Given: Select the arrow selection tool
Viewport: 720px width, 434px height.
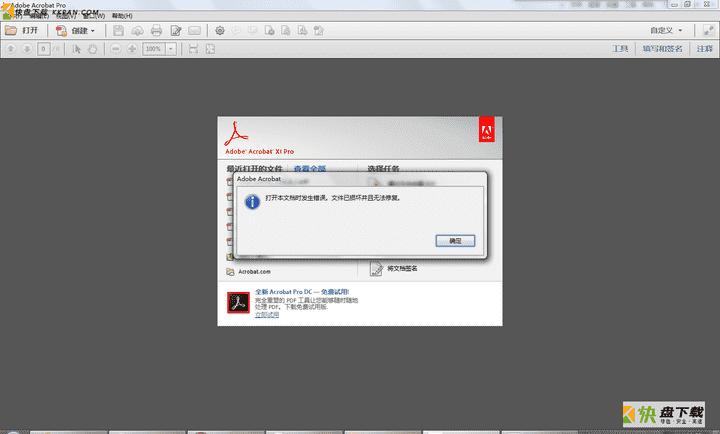Looking at the screenshot, I should [x=76, y=49].
